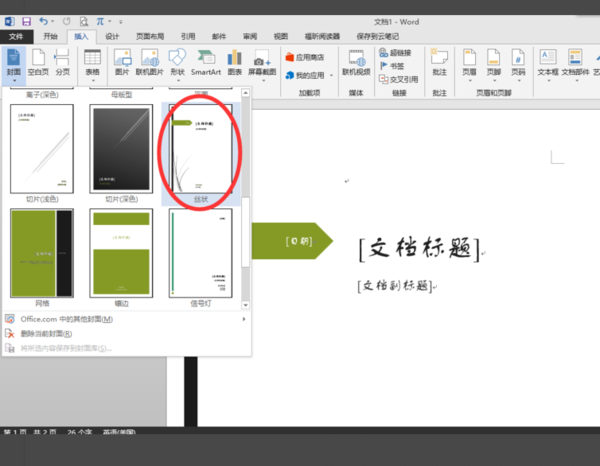
Task: Open 应用商店 app store
Action: tap(305, 57)
